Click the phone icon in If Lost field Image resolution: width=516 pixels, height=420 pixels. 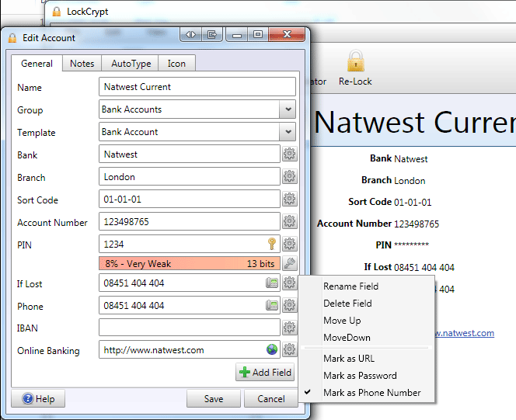[x=272, y=283]
